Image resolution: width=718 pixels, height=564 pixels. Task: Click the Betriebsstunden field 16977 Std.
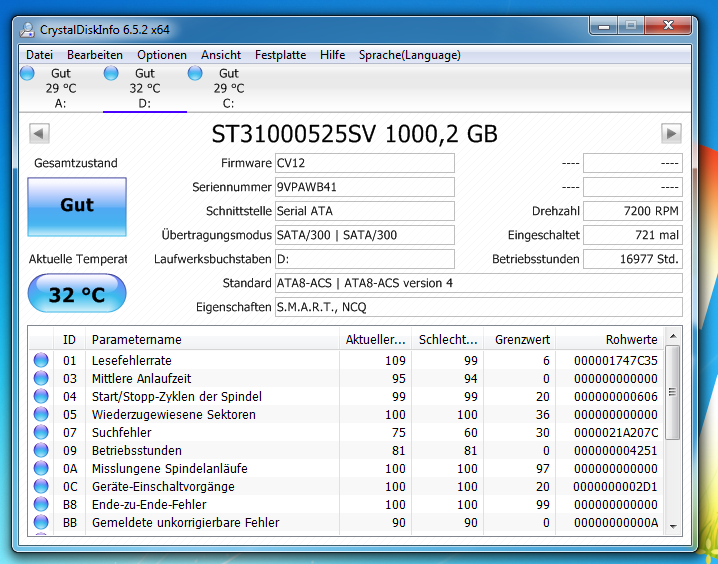633,259
